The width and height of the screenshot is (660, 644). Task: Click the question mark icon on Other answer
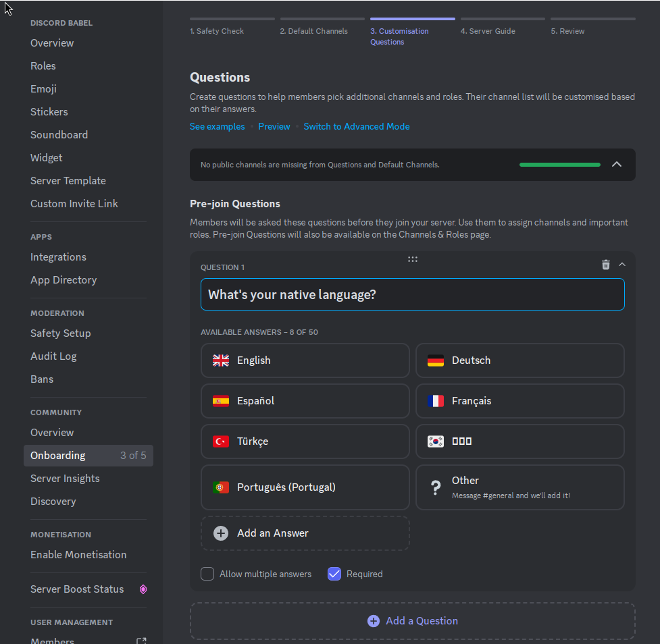pos(436,487)
